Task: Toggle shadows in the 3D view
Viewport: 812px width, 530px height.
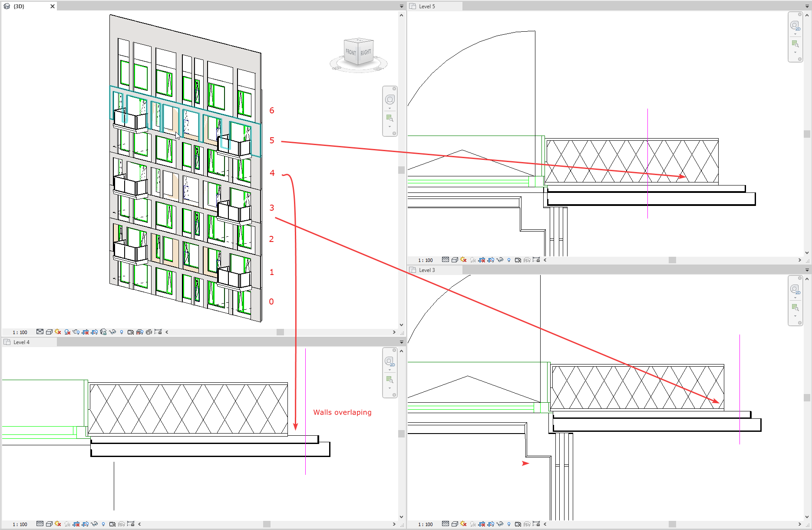Action: [67, 331]
